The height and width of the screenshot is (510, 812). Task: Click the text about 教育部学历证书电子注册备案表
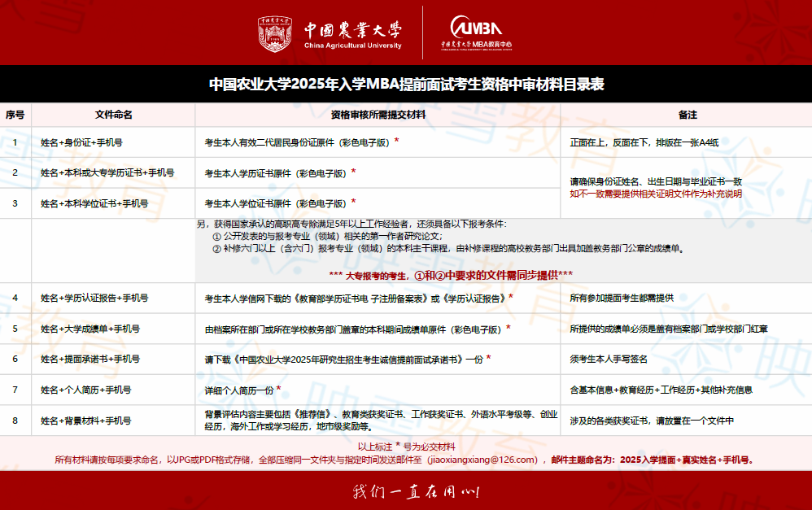pos(355,299)
